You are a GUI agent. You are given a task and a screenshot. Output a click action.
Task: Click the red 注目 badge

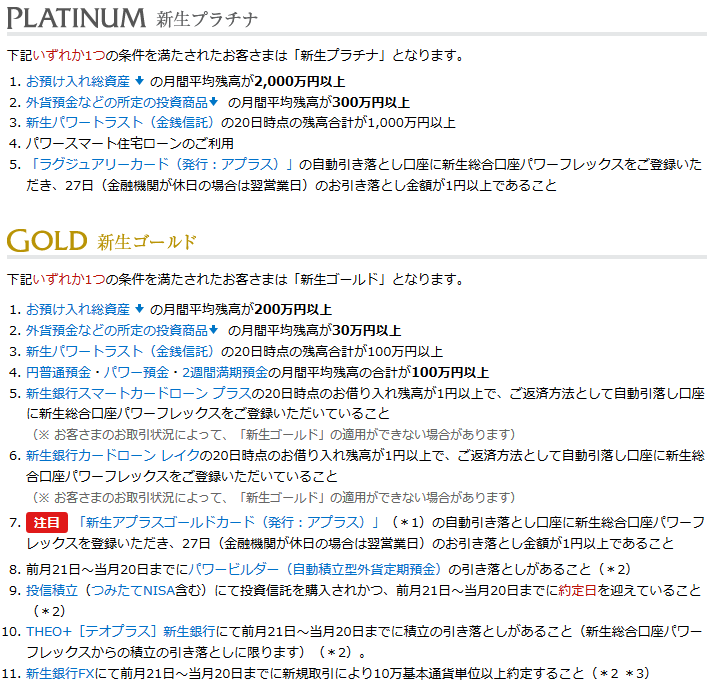(46, 523)
